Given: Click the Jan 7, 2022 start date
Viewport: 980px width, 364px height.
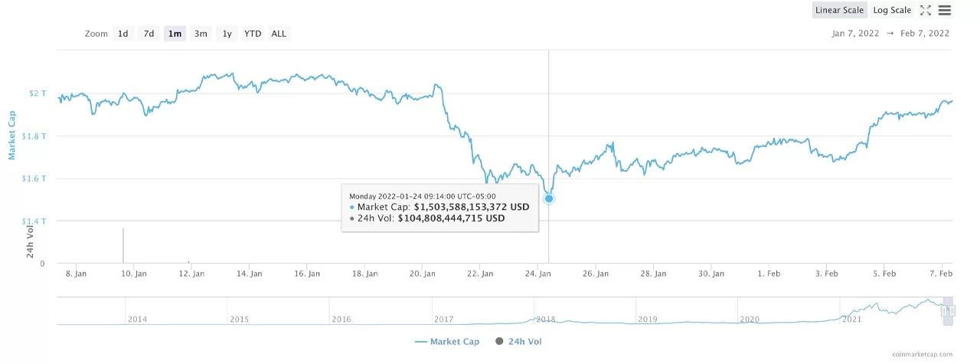Looking at the screenshot, I should [857, 33].
